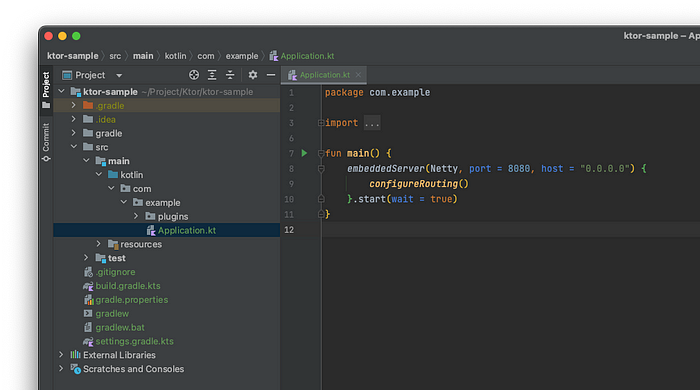Run main function using green gutter arrow
The image size is (700, 390).
tap(304, 153)
